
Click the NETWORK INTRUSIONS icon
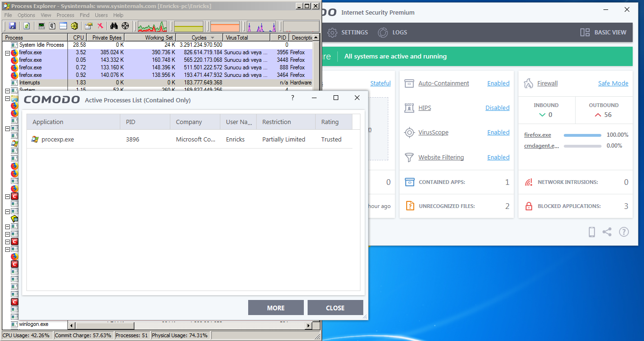point(528,182)
